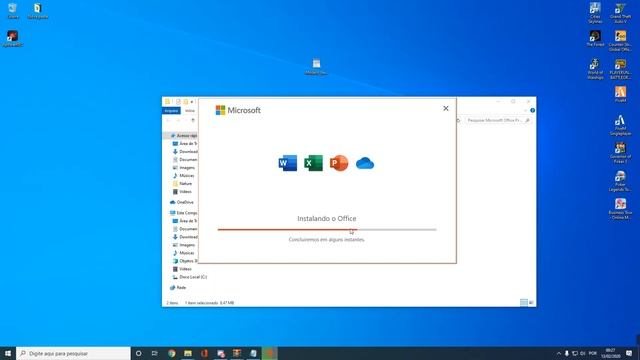Viewport: 640px width, 360px height.
Task: Select Downloads under Este Computador
Action: pos(185,237)
